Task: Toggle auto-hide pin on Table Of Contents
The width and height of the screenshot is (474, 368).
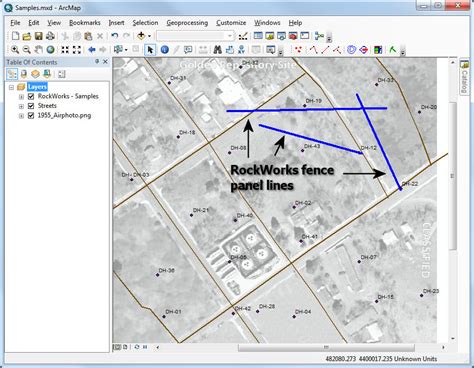Action: click(97, 62)
